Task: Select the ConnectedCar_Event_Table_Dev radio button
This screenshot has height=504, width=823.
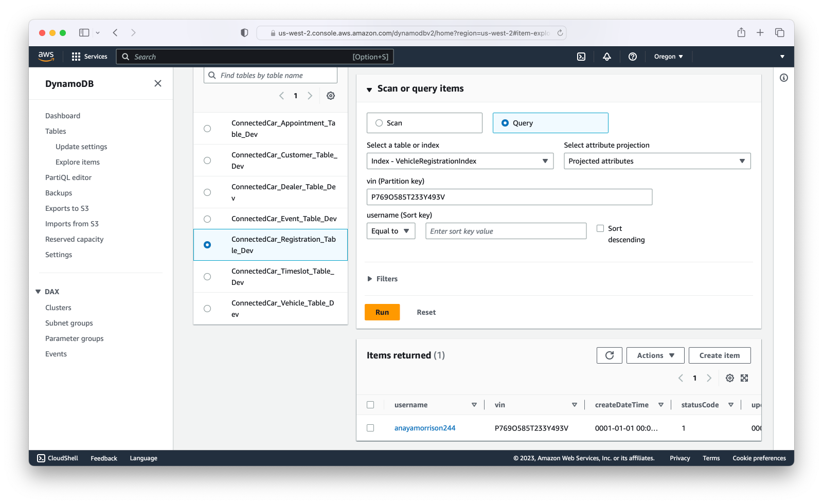Action: point(207,219)
